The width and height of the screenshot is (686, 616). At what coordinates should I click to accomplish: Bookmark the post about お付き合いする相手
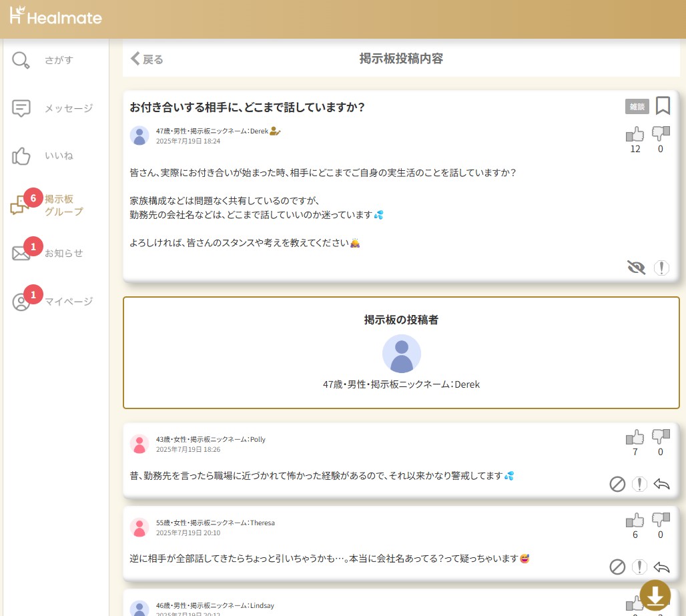663,105
